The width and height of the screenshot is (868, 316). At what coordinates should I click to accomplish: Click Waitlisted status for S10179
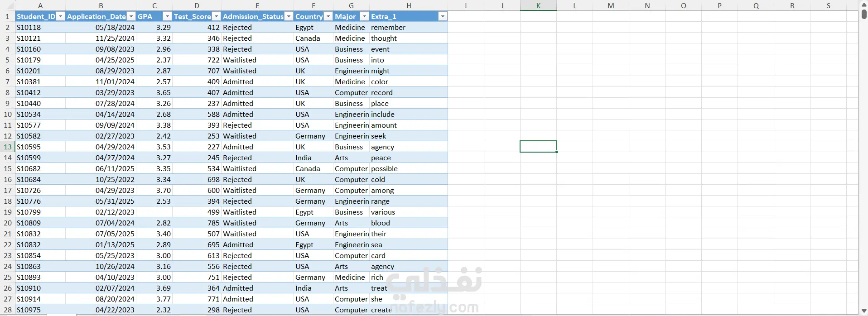coord(257,60)
